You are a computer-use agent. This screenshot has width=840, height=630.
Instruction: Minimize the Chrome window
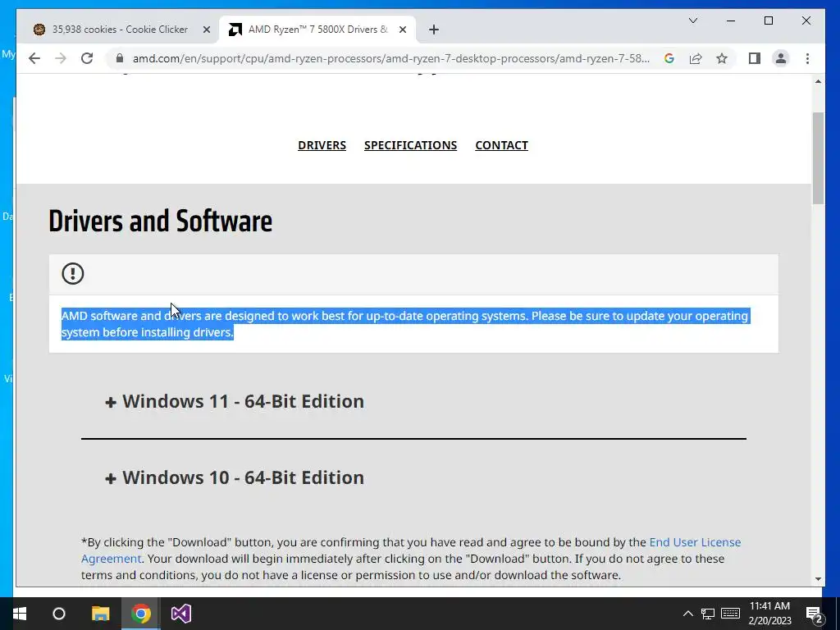(731, 21)
